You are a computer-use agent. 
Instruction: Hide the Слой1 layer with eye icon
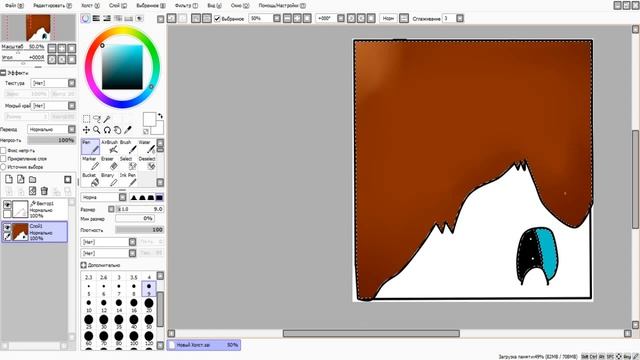point(7,227)
